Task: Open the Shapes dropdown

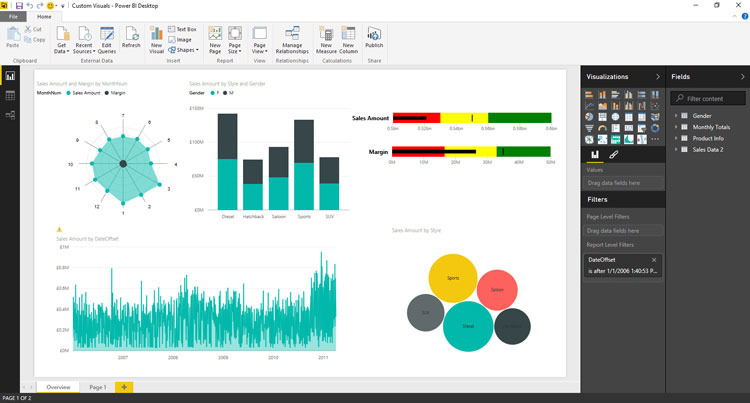Action: [184, 50]
